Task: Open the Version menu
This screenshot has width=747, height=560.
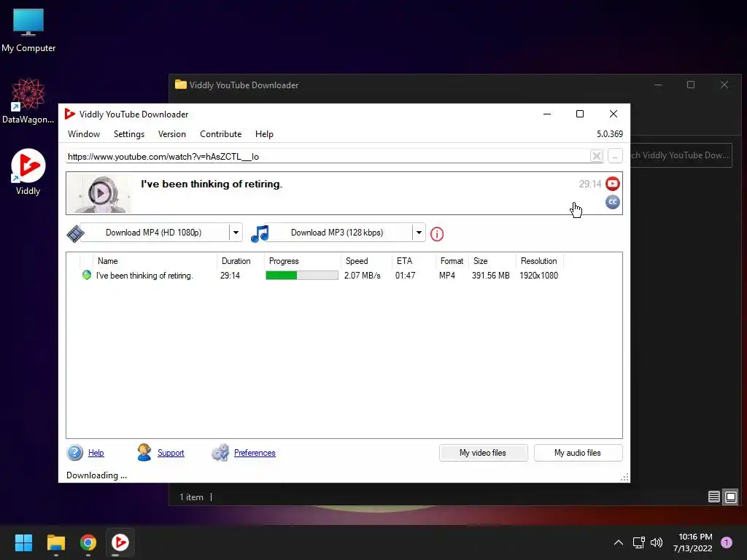Action: tap(172, 134)
